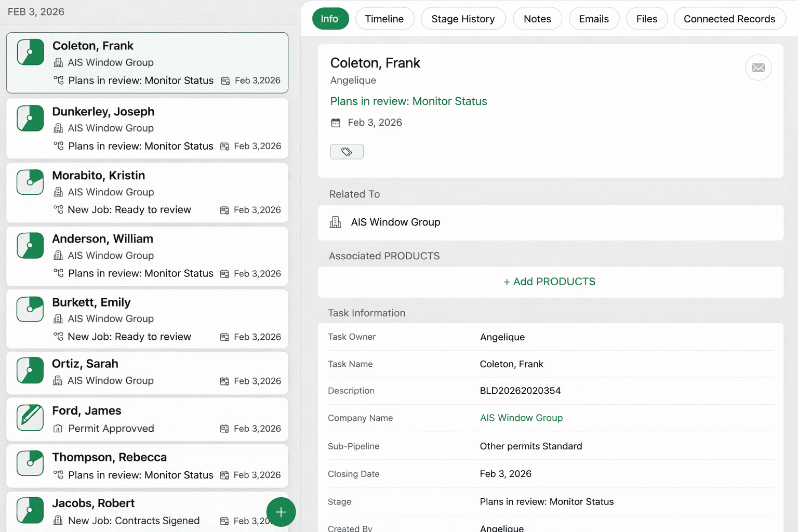The height and width of the screenshot is (532, 798).
Task: Open the AIS Window Group company name link
Action: 521,418
